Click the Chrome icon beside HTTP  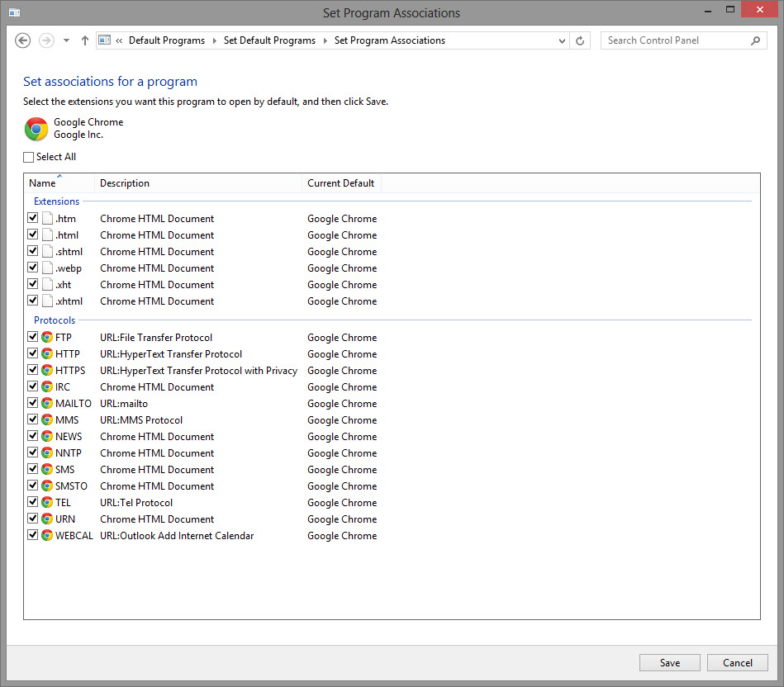47,353
